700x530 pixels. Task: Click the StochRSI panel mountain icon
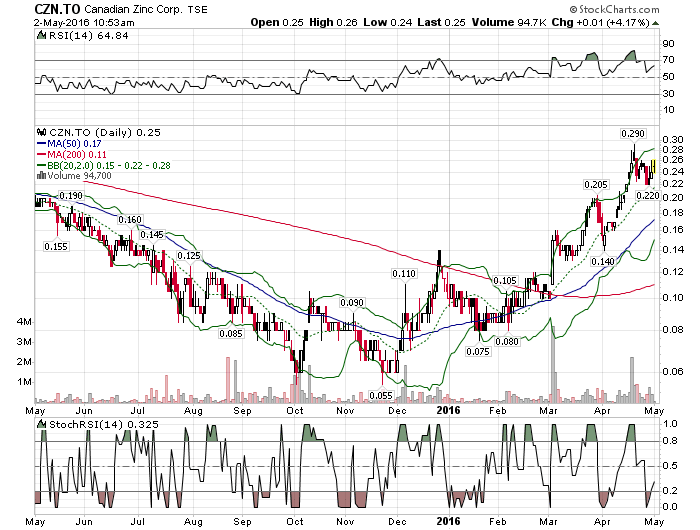[x=42, y=424]
